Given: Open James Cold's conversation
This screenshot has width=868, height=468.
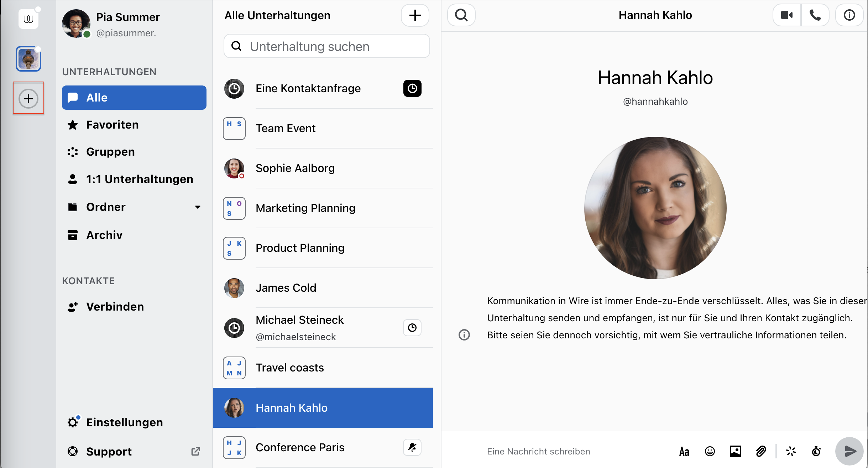Looking at the screenshot, I should 323,288.
